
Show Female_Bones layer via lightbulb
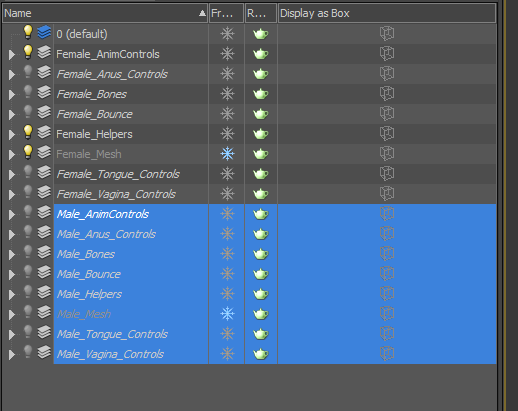[28, 92]
